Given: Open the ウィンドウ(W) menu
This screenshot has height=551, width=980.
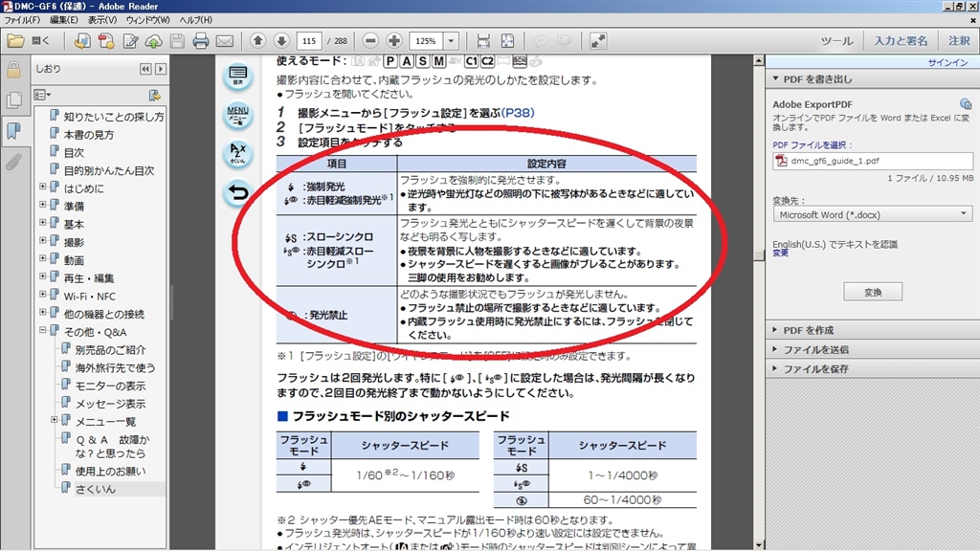Looking at the screenshot, I should (147, 20).
